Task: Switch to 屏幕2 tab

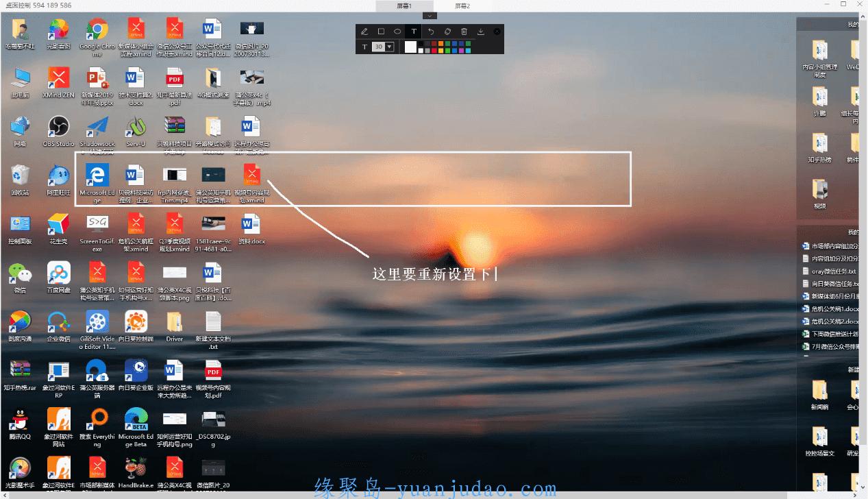Action: pos(462,5)
